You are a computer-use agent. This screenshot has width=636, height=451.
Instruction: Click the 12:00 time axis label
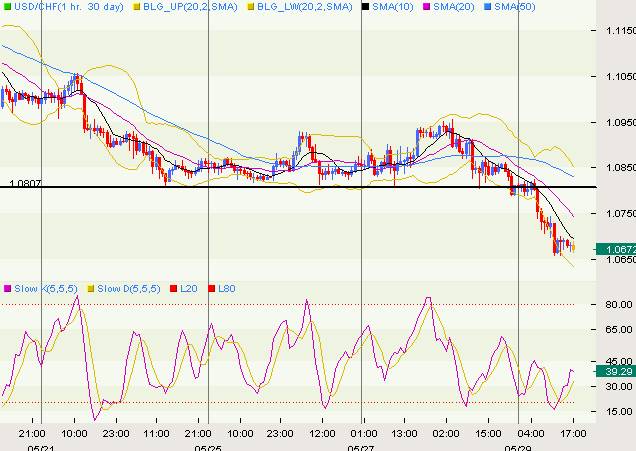pos(322,434)
